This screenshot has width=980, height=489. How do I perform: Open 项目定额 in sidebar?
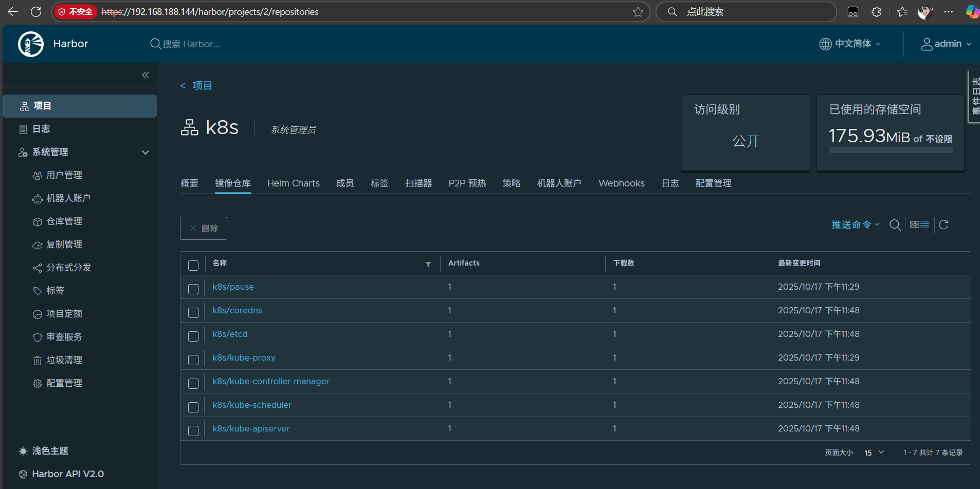point(64,314)
